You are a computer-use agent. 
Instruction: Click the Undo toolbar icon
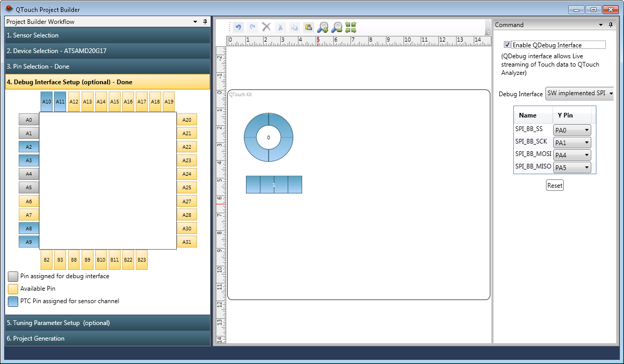[x=239, y=27]
